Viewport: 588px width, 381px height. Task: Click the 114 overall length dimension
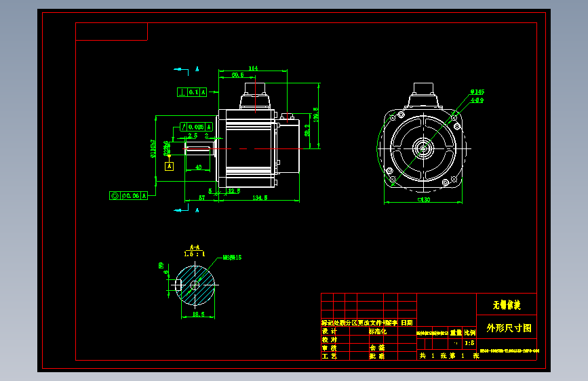tap(253, 68)
